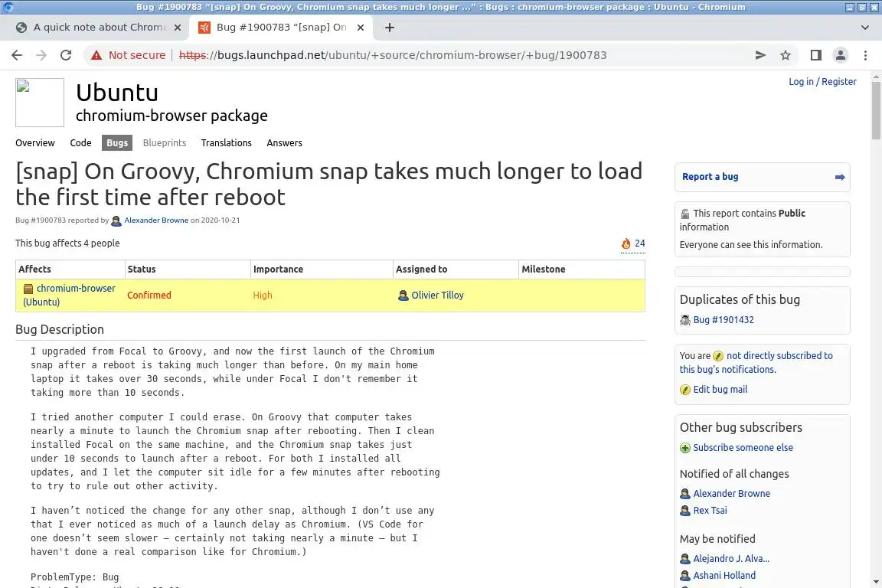
Task: Go forward to the next page
Action: (x=41, y=55)
